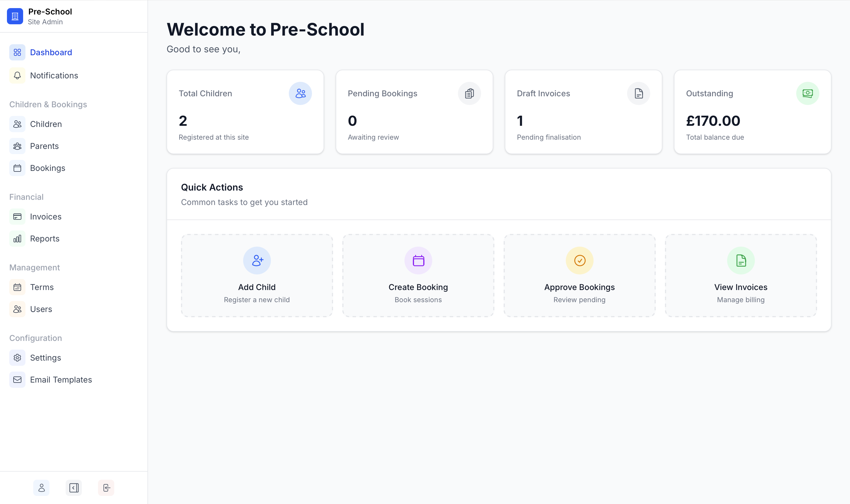Open Create Booking quick action

pyautogui.click(x=418, y=276)
